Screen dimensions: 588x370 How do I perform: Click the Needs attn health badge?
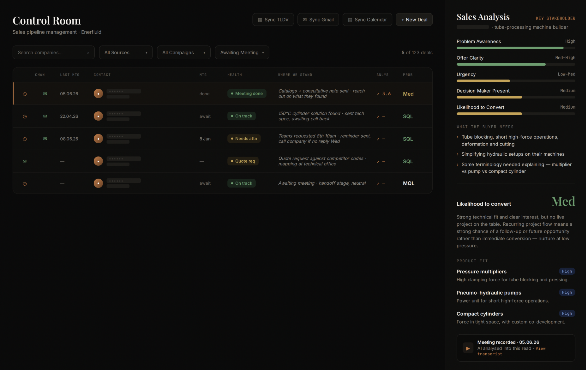pos(244,139)
